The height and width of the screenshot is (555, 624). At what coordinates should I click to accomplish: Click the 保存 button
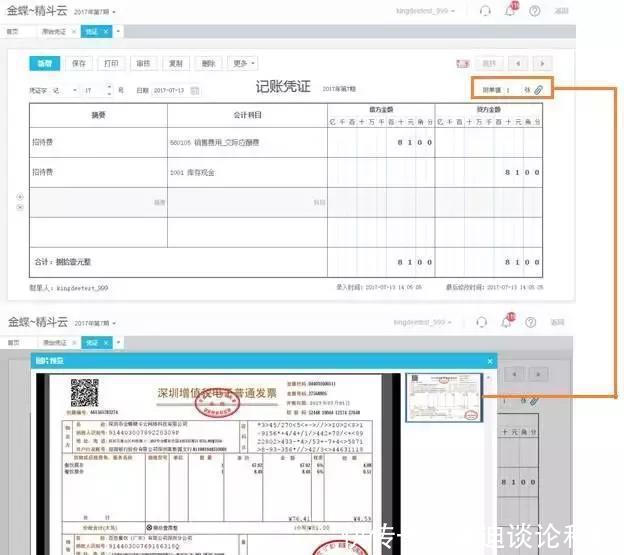[79, 63]
